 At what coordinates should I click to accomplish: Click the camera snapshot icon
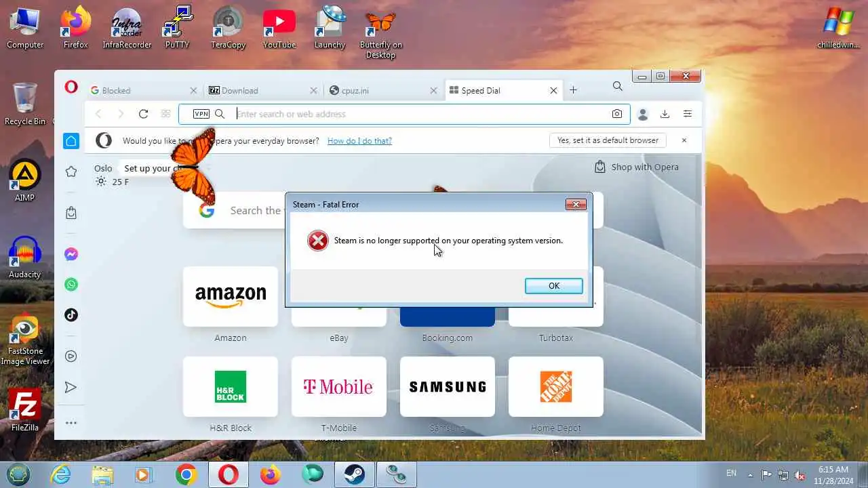(x=616, y=114)
